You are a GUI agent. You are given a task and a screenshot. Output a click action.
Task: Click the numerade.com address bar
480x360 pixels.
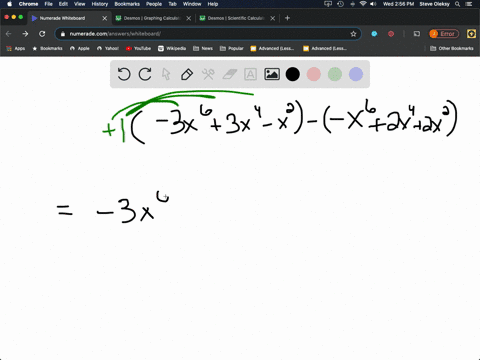click(208, 34)
